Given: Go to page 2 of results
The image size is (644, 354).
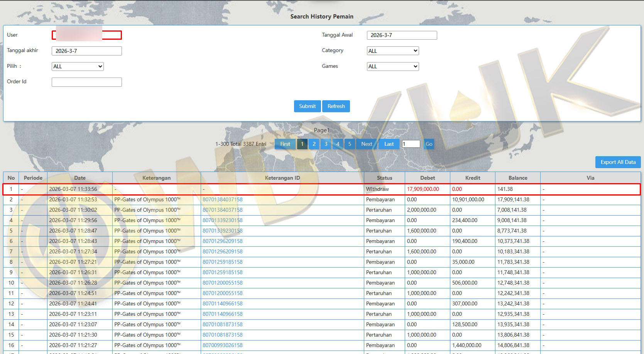Looking at the screenshot, I should (x=314, y=144).
